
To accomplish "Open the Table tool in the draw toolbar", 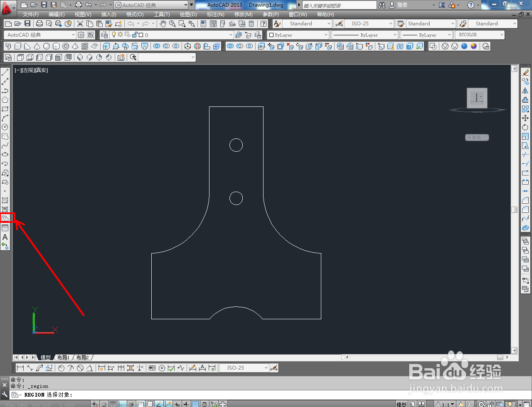I will coord(5,228).
